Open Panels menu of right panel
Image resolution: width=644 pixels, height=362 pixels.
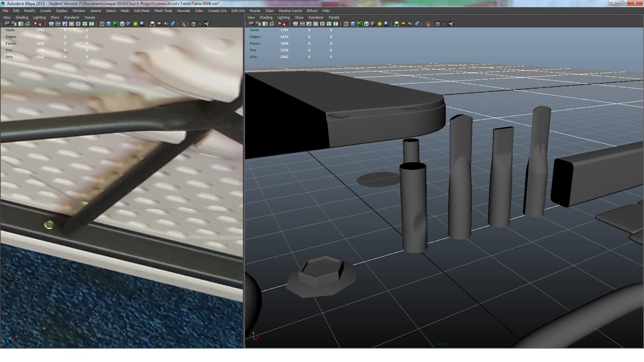point(334,18)
